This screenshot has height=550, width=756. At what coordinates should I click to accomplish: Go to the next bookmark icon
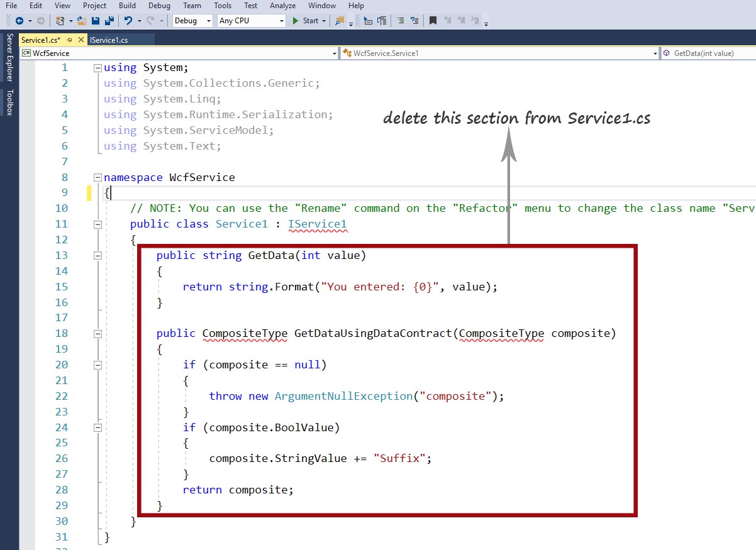[x=462, y=21]
